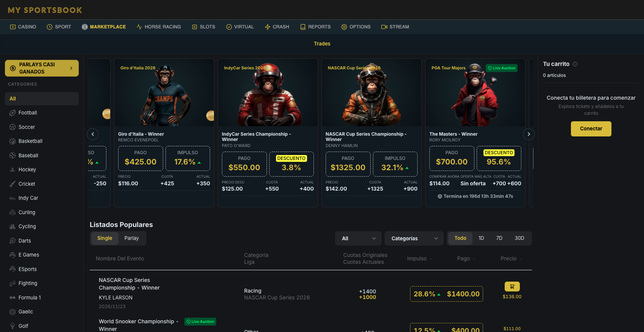Open NASCAR Cup Series card image
This screenshot has width=644, height=332.
371,93
